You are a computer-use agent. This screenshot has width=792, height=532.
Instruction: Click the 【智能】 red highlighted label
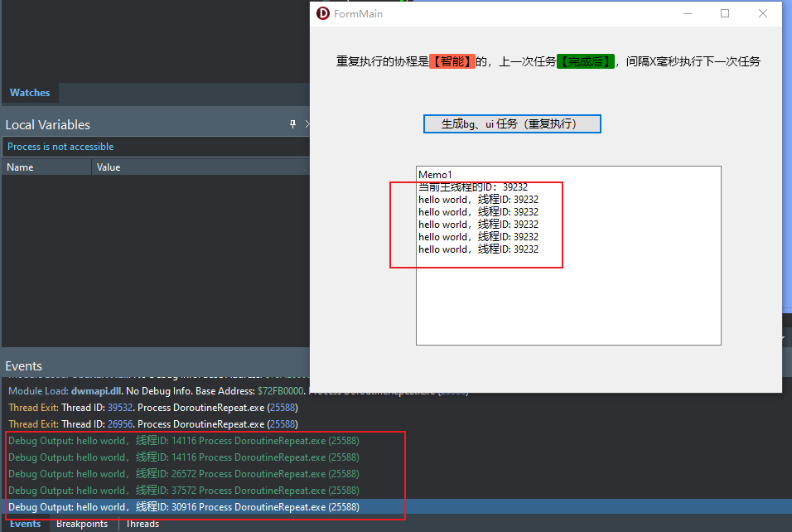(452, 61)
